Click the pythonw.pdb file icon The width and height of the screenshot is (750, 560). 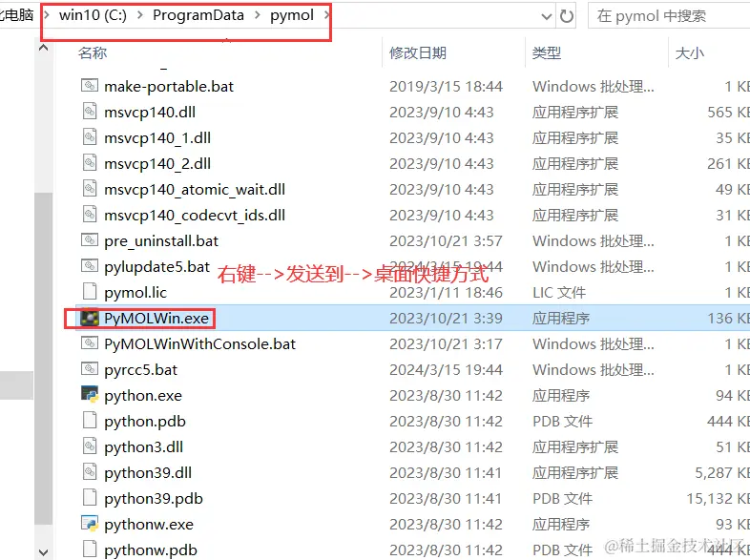pyautogui.click(x=90, y=550)
